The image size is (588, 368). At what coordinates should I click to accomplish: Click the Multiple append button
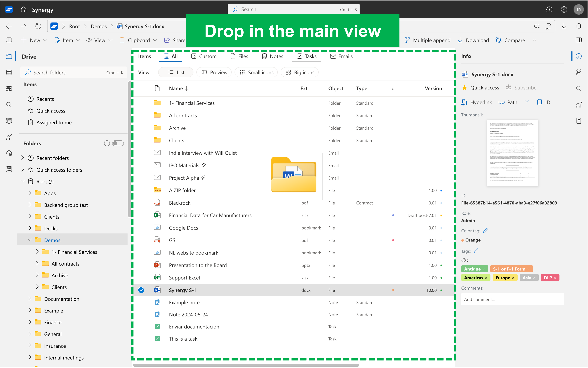pos(427,40)
